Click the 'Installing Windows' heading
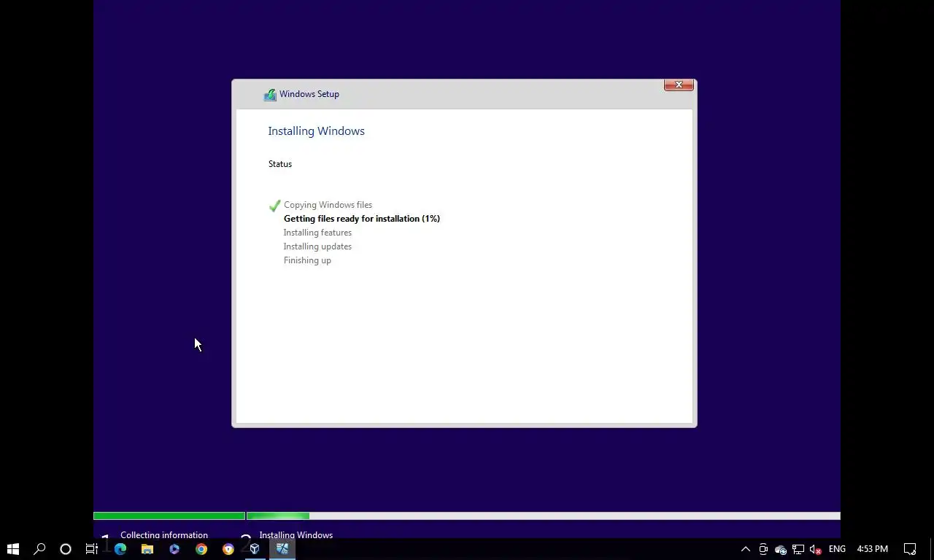The height and width of the screenshot is (560, 934). tap(316, 131)
